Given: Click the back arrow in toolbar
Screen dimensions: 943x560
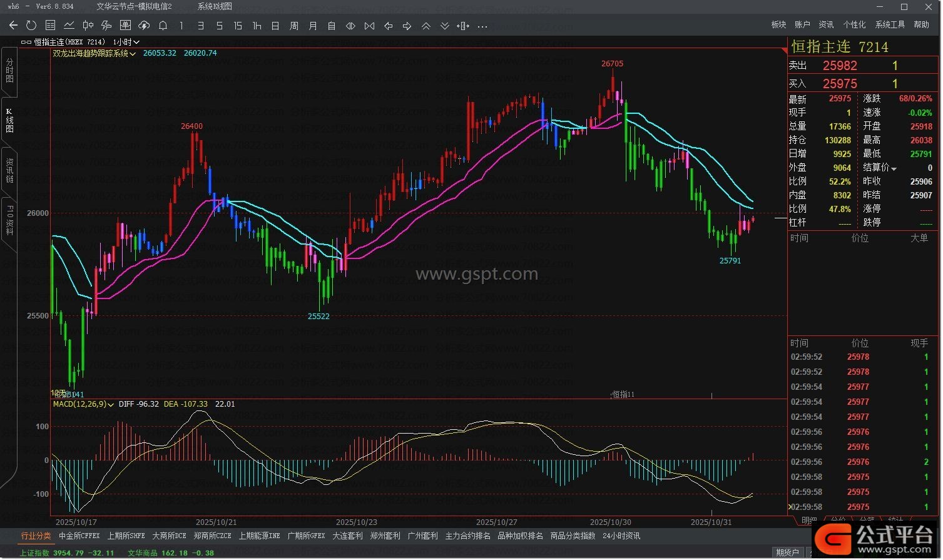Looking at the screenshot, I should click(x=13, y=26).
